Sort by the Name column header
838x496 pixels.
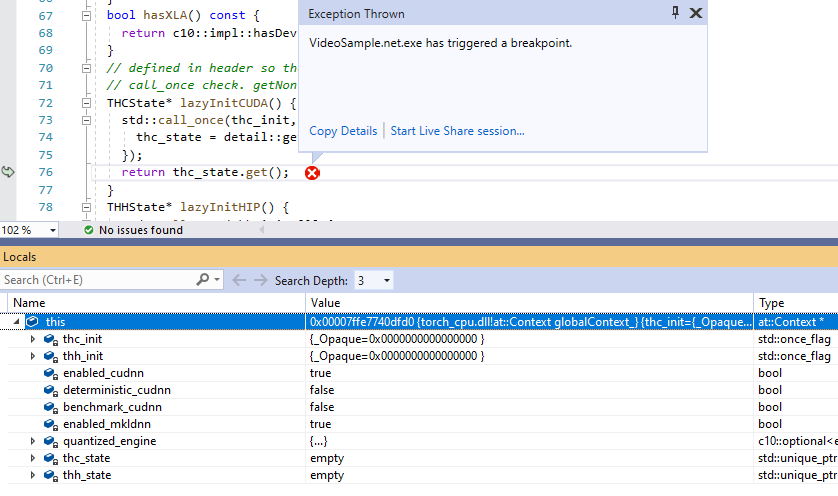156,303
